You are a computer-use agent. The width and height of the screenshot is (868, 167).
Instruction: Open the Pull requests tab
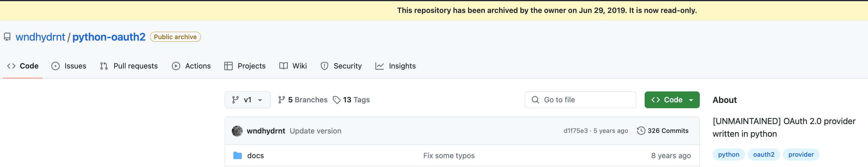(x=129, y=66)
